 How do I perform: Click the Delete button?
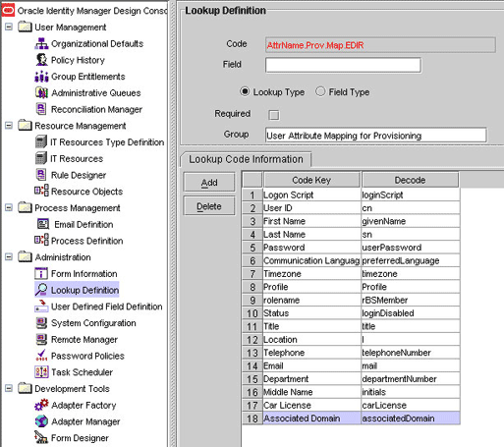click(x=209, y=206)
